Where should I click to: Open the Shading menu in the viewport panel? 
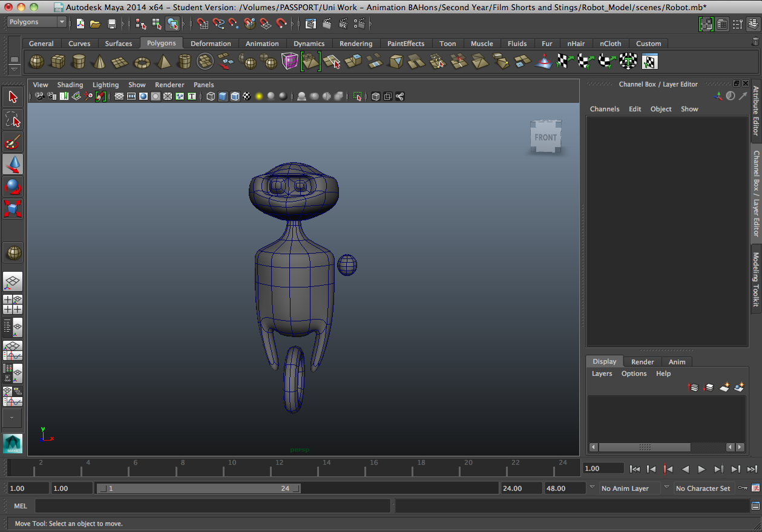click(70, 85)
